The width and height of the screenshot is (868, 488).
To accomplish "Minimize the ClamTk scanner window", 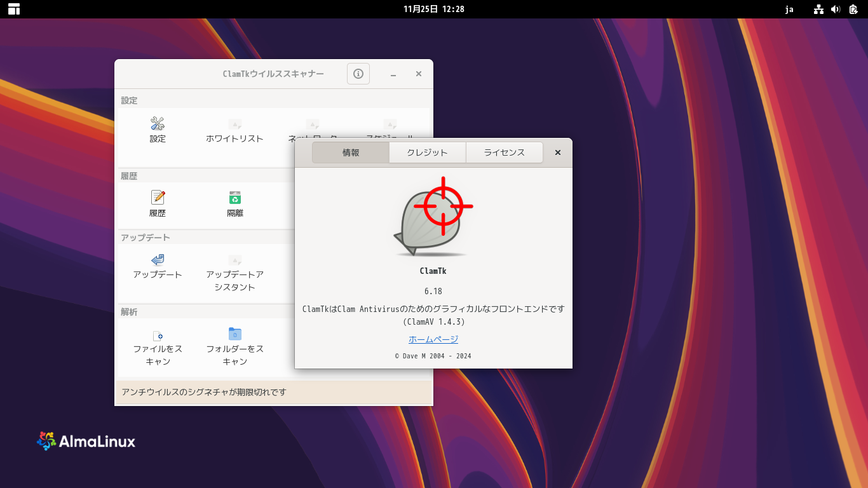I will pos(393,74).
